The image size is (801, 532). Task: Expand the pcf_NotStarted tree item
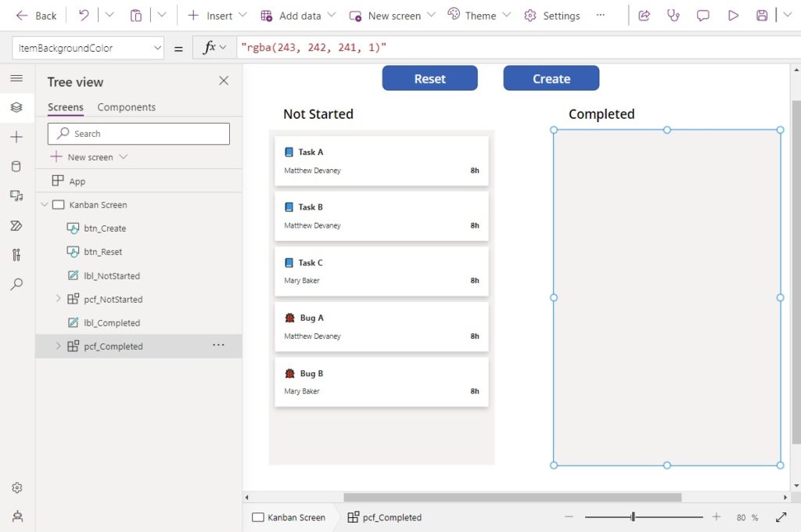coord(57,299)
